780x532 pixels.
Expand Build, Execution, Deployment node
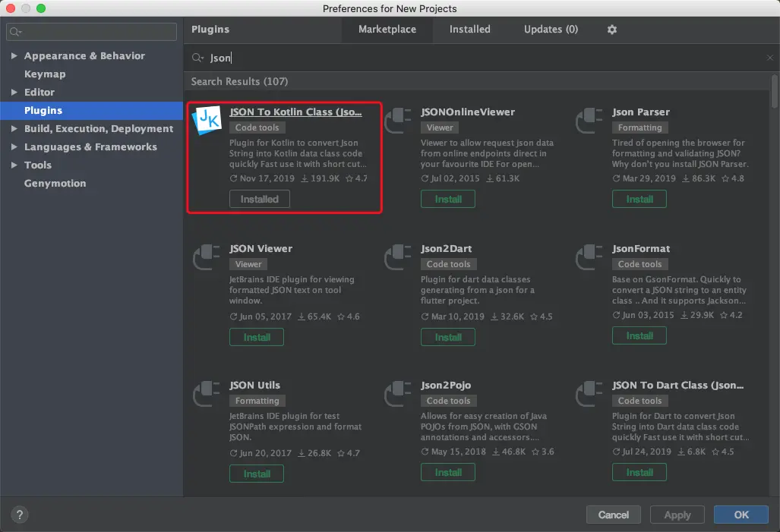pyautogui.click(x=14, y=128)
